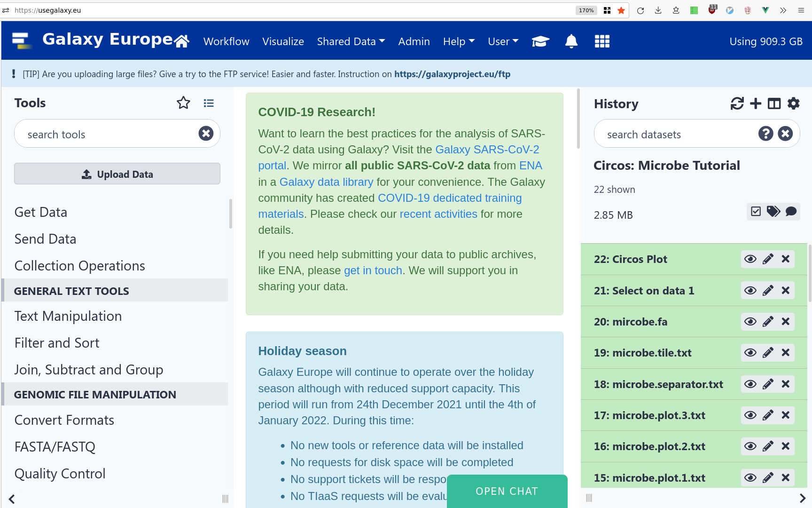Toggle dataset selection checkbox in history
This screenshot has width=812, height=508.
(756, 211)
